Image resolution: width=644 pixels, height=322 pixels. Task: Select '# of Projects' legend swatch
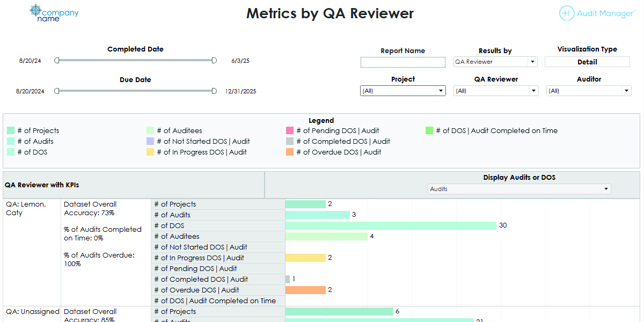click(x=11, y=130)
